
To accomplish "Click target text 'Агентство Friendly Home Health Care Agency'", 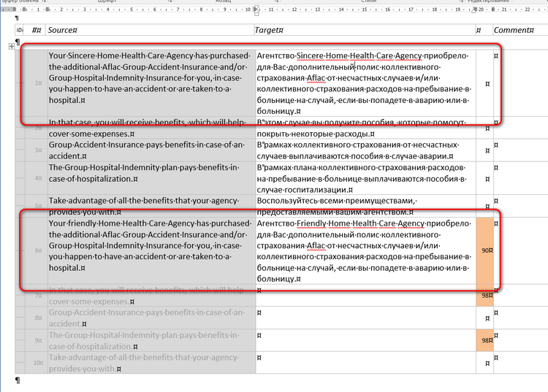I will pos(340,223).
